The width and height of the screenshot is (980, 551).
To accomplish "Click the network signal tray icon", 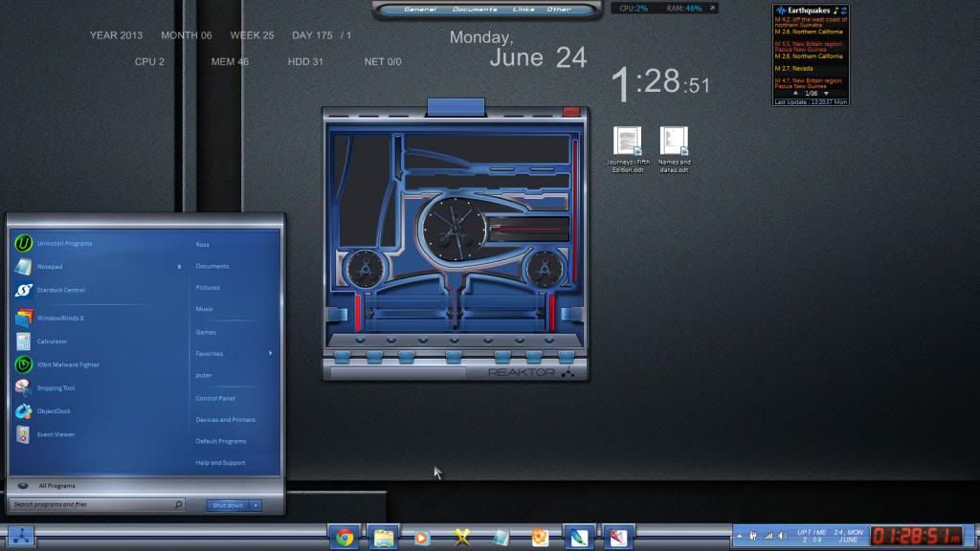I will [768, 536].
